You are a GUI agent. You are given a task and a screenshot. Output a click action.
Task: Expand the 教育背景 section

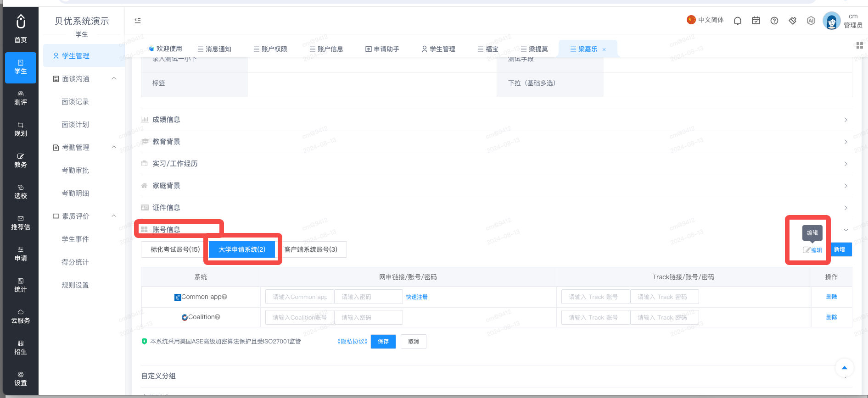(x=496, y=142)
